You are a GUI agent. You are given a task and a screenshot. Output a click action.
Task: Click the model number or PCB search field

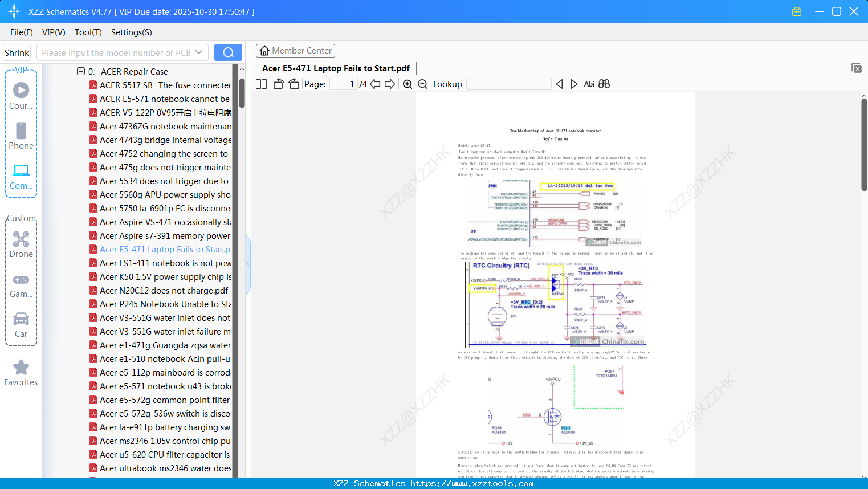(x=117, y=52)
